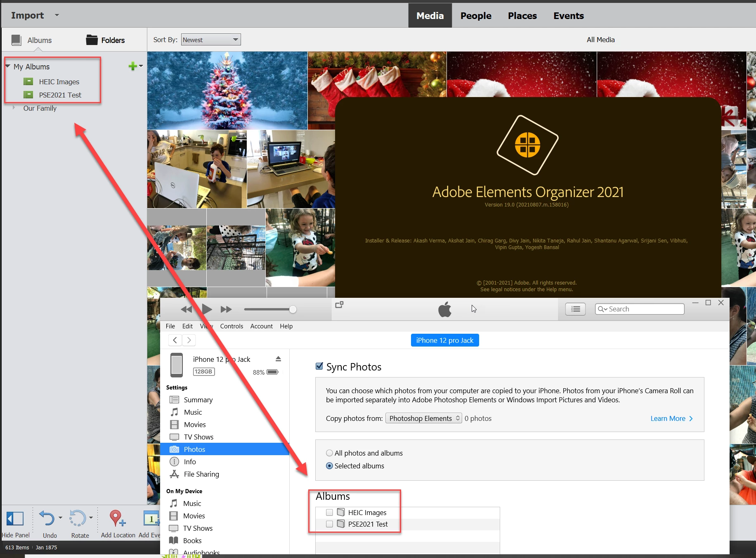Collapse My Albums tree

[x=8, y=66]
